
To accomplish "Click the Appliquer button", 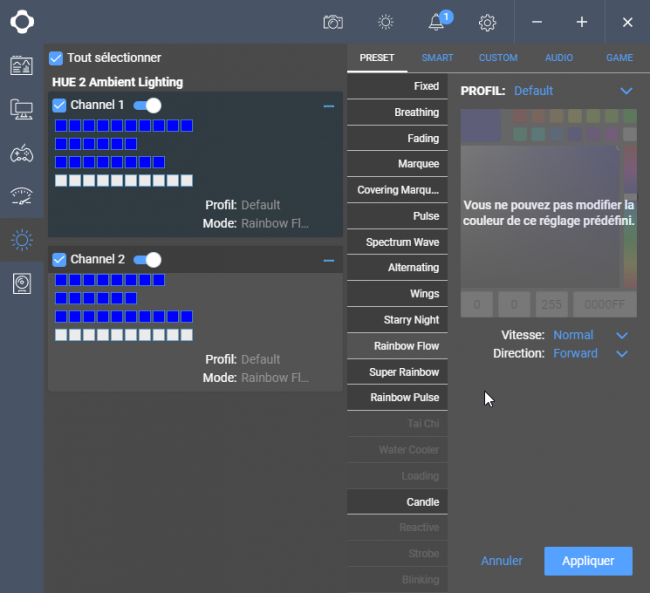I will point(588,561).
